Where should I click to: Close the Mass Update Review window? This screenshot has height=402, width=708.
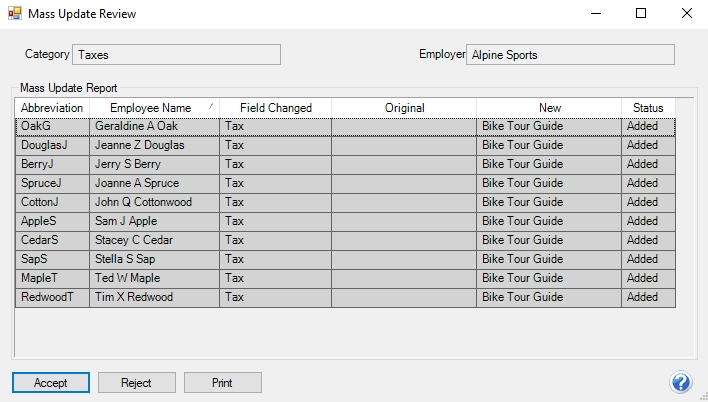tap(686, 14)
